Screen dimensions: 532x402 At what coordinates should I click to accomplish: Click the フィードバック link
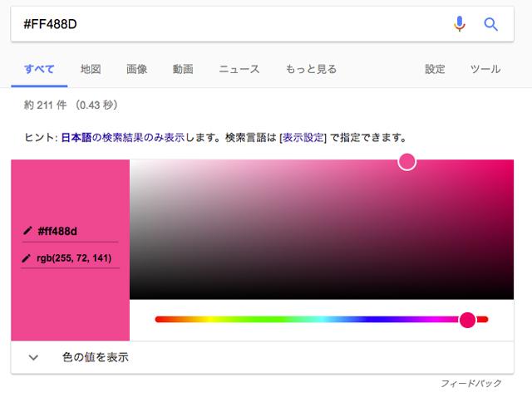(470, 384)
